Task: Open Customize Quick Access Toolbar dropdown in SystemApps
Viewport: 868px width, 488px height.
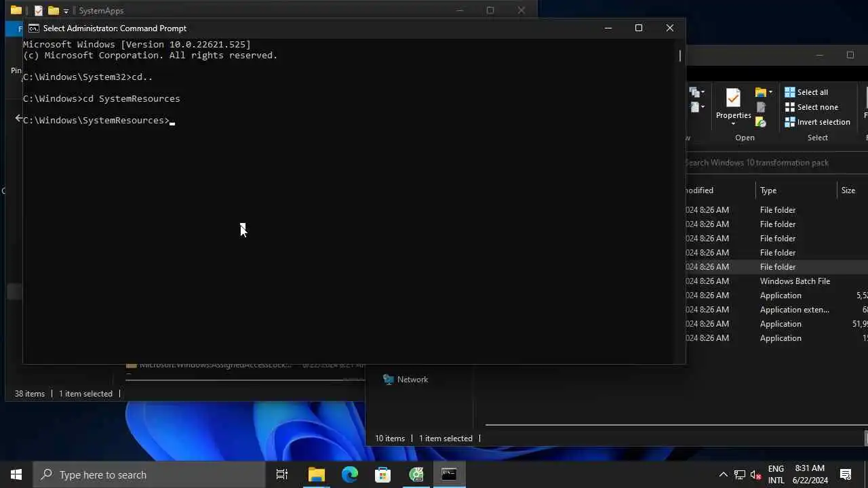Action: pos(66,11)
